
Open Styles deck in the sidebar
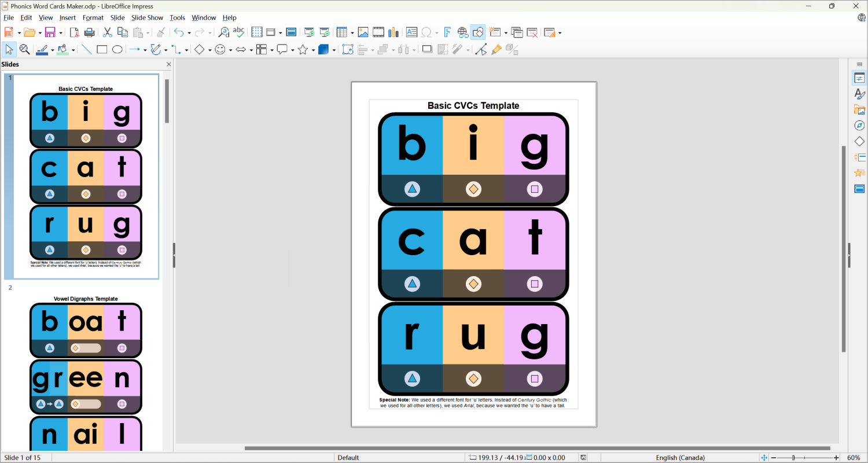pos(859,94)
